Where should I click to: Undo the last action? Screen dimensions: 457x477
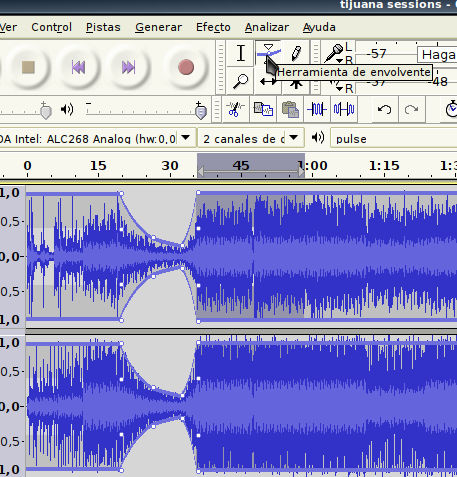click(385, 109)
